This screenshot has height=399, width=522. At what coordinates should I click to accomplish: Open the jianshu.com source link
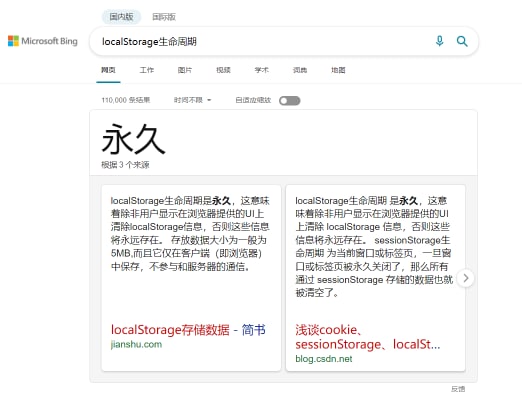tap(136, 344)
